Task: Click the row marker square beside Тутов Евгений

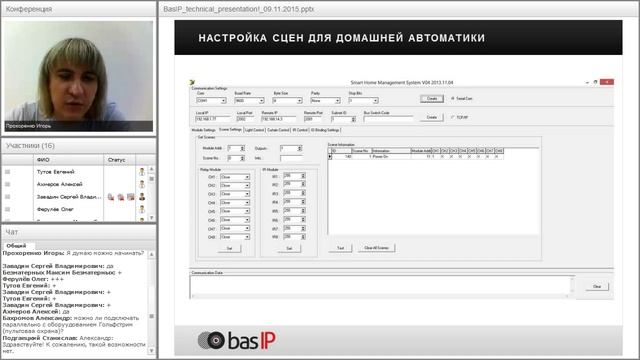Action: (x=7, y=172)
